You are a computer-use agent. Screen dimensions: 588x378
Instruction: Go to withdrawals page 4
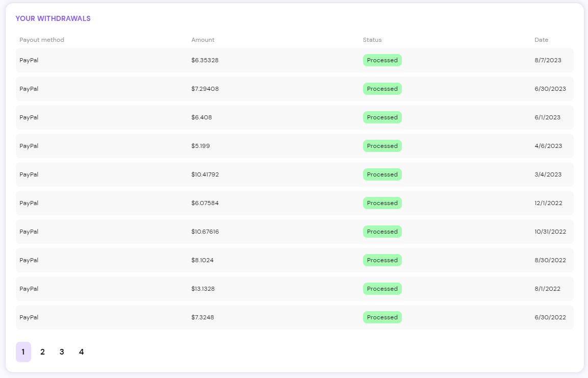coord(82,352)
